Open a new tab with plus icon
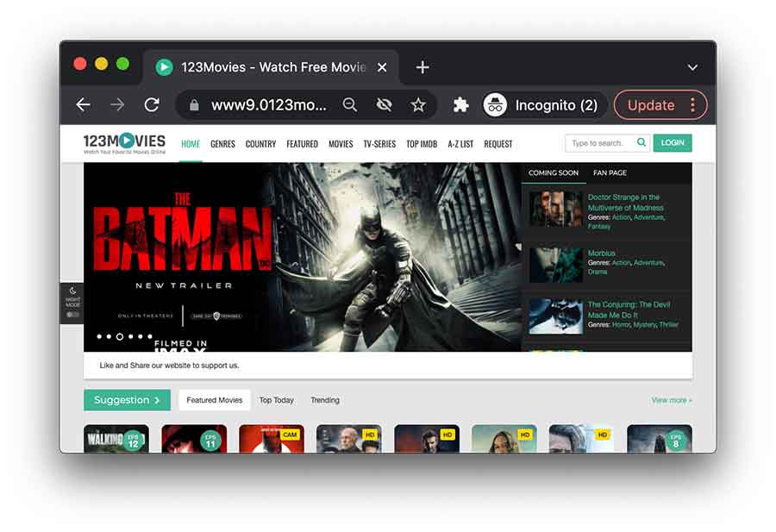 point(422,67)
